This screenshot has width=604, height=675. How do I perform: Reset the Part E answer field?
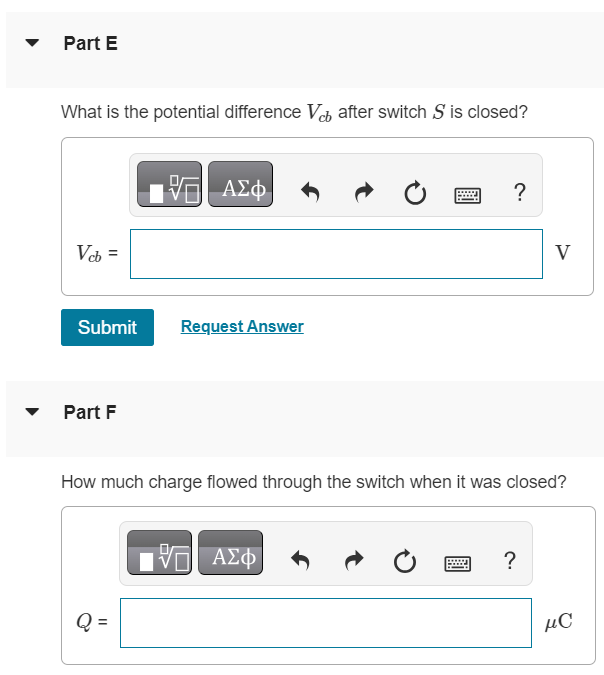coord(415,192)
